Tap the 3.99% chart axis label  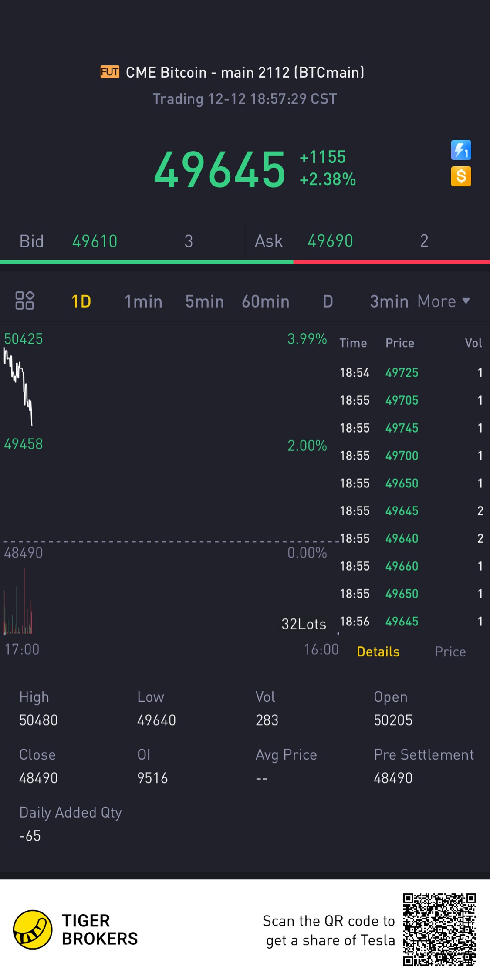307,339
